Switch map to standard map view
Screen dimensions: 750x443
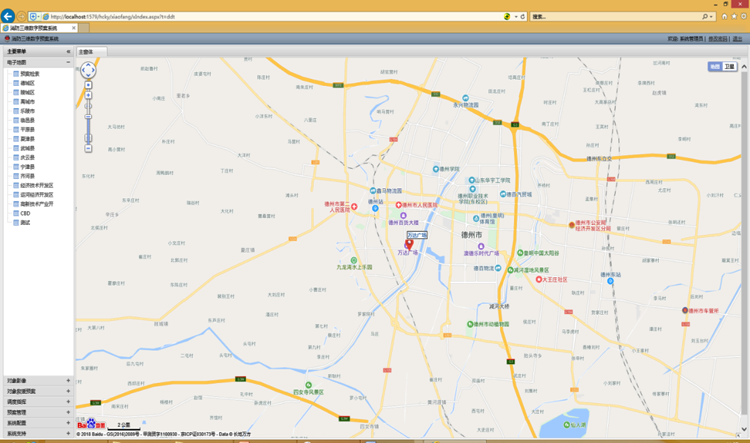(715, 66)
